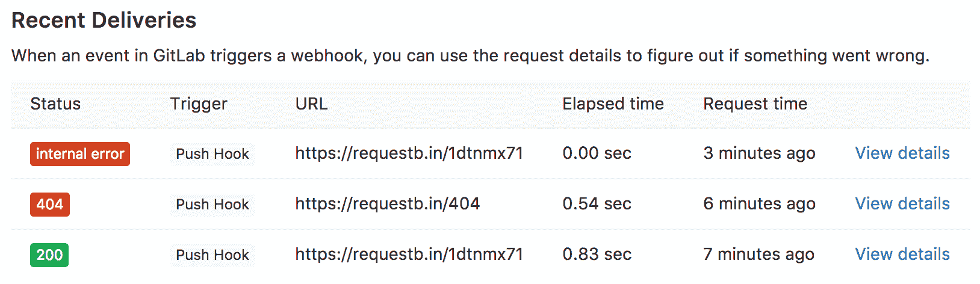
Task: Click the Trigger column header
Action: pos(199,104)
